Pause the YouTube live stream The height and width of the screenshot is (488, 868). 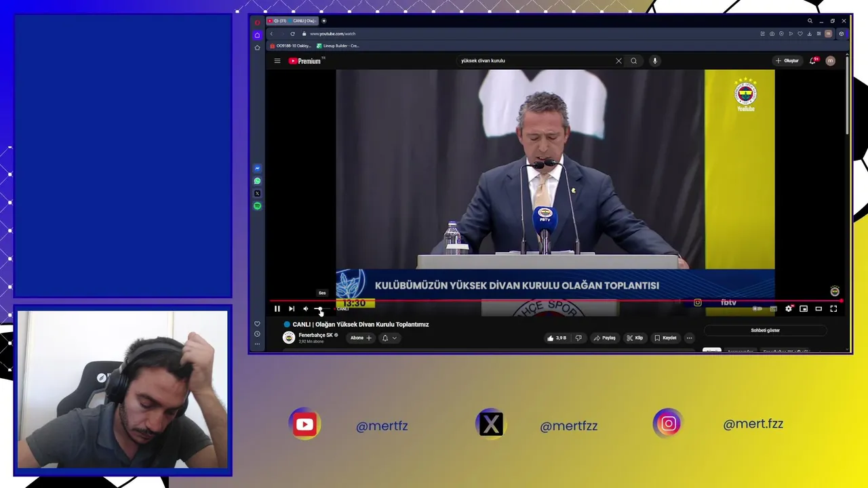point(277,308)
